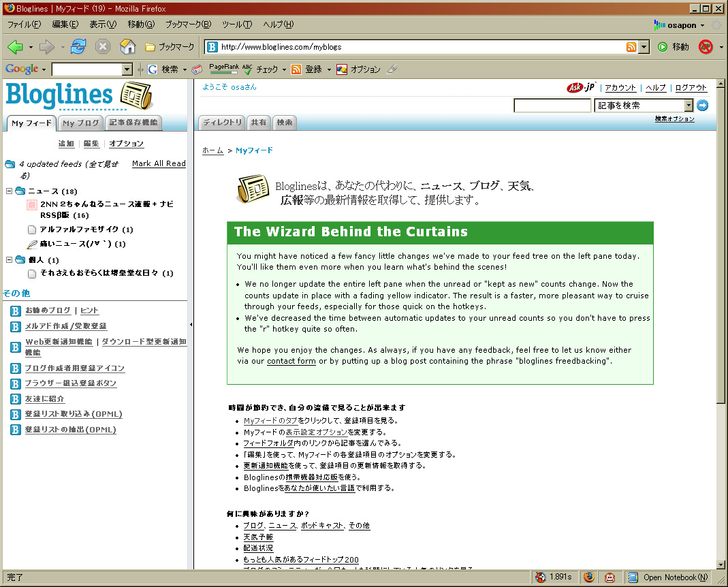
Task: Click the blue search go arrow button
Action: click(x=703, y=106)
